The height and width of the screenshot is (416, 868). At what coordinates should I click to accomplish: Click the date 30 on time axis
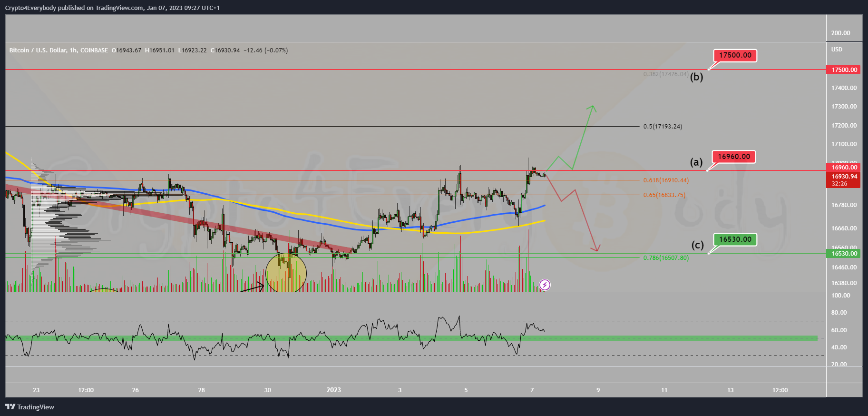pos(268,390)
